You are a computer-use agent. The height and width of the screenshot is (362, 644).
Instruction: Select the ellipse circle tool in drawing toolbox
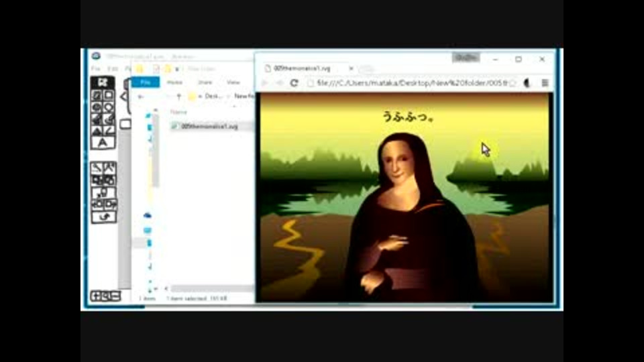(x=109, y=107)
